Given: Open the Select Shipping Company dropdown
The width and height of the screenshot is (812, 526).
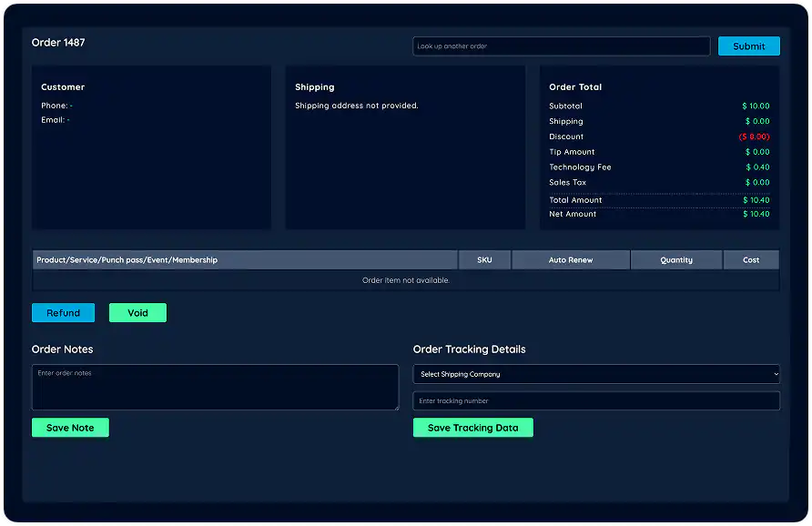Looking at the screenshot, I should coord(596,374).
